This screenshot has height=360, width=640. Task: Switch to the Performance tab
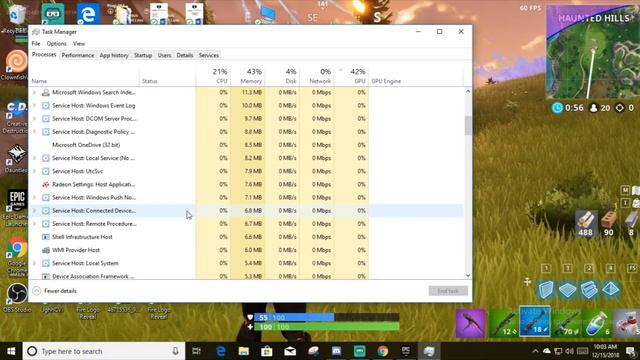(78, 55)
